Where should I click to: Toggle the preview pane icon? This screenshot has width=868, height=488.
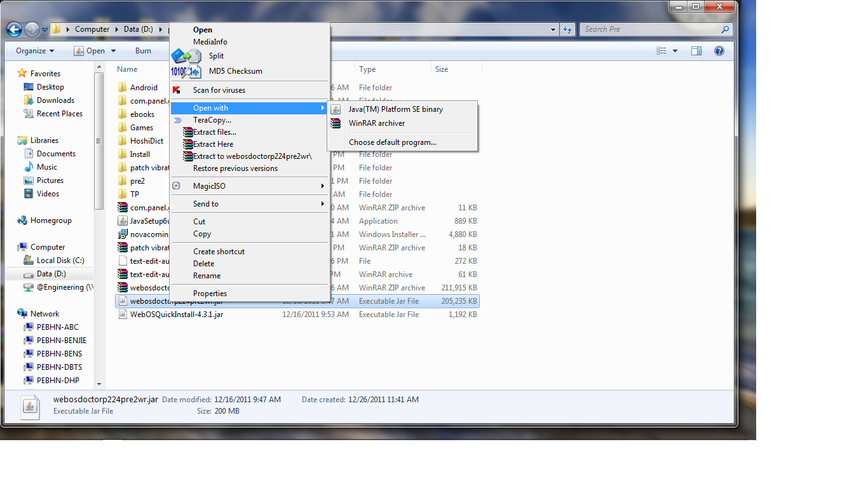pos(696,51)
